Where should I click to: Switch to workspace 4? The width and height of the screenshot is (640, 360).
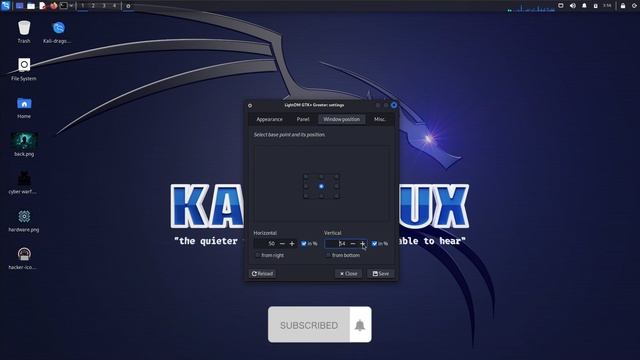click(x=114, y=6)
